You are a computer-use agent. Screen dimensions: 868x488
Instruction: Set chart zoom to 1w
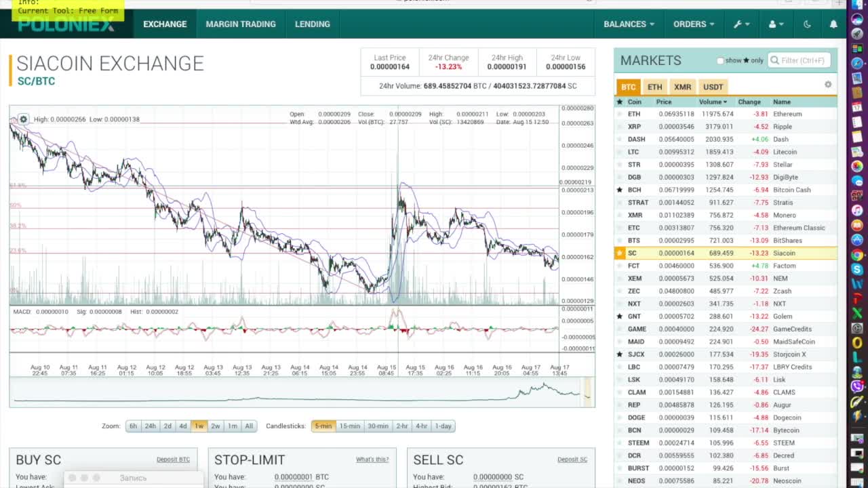coord(199,426)
